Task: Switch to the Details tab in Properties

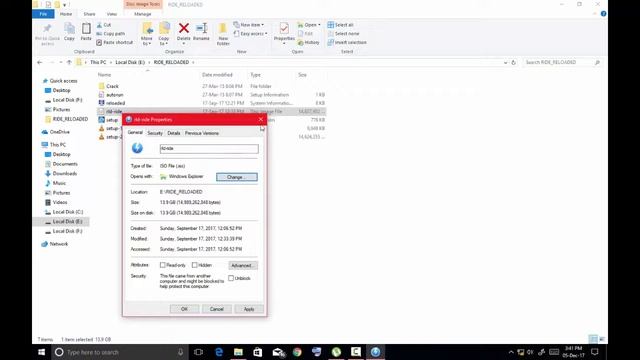Action: [x=173, y=133]
